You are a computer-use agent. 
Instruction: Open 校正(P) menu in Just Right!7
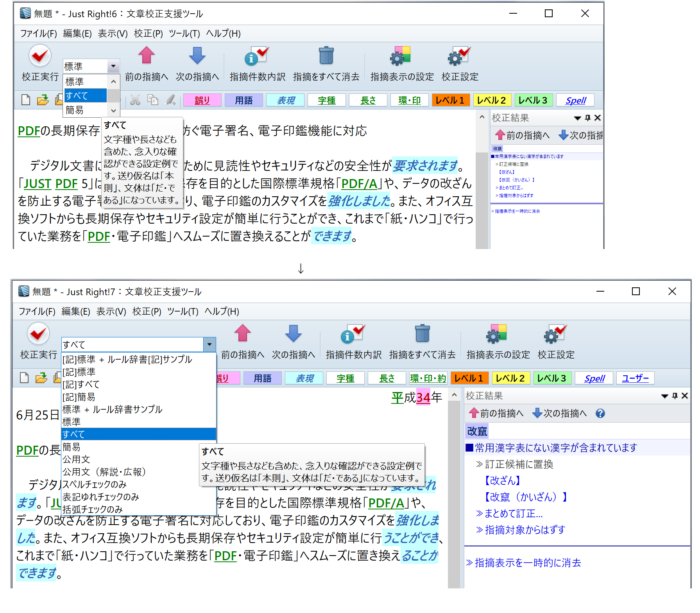click(x=147, y=312)
